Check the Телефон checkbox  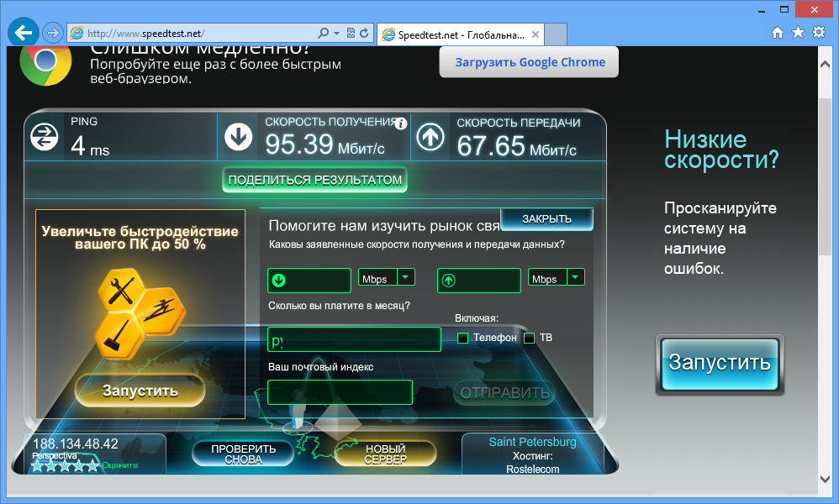463,338
